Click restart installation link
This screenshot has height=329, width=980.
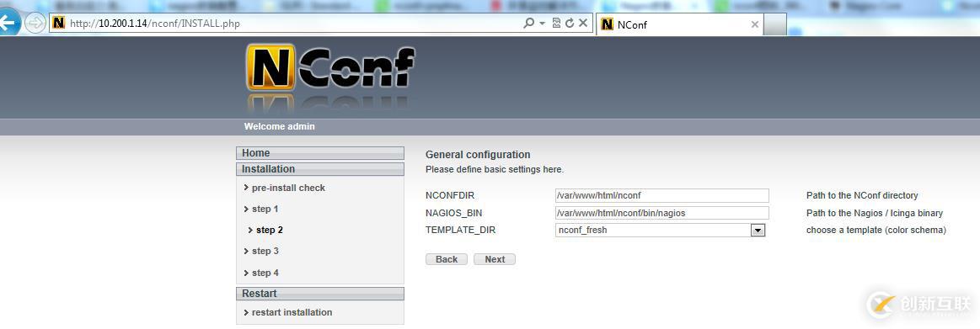point(292,313)
